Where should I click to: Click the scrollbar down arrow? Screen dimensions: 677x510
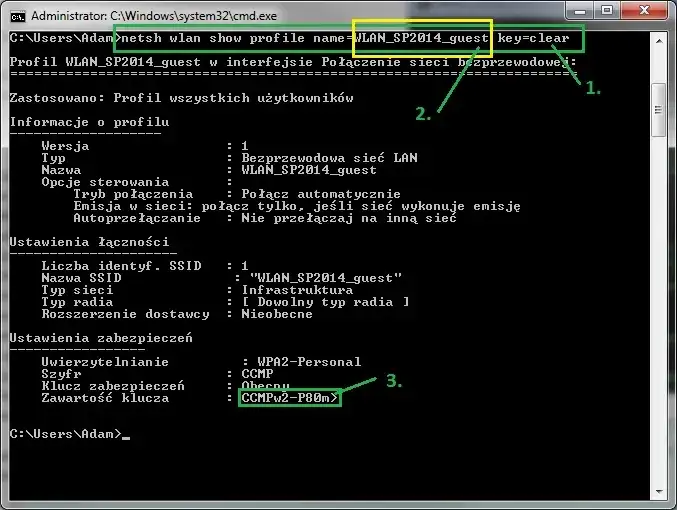(x=658, y=494)
